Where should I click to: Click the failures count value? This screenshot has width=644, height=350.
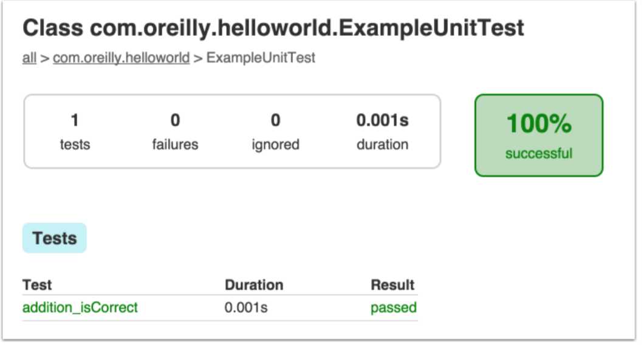click(176, 120)
